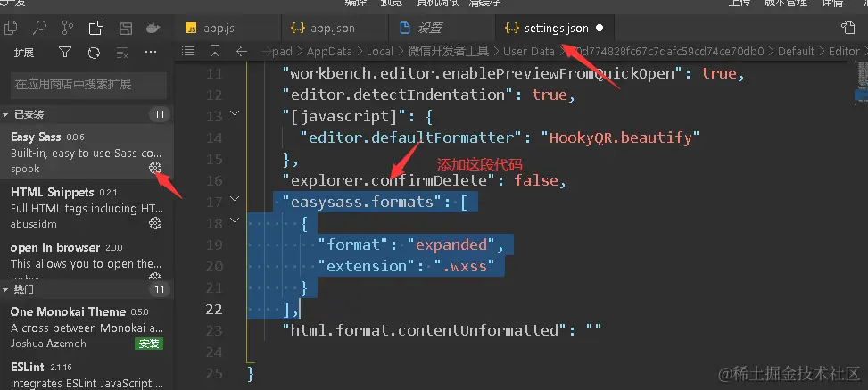Click the 扩展 panel title
868x390 pixels.
pos(24,53)
